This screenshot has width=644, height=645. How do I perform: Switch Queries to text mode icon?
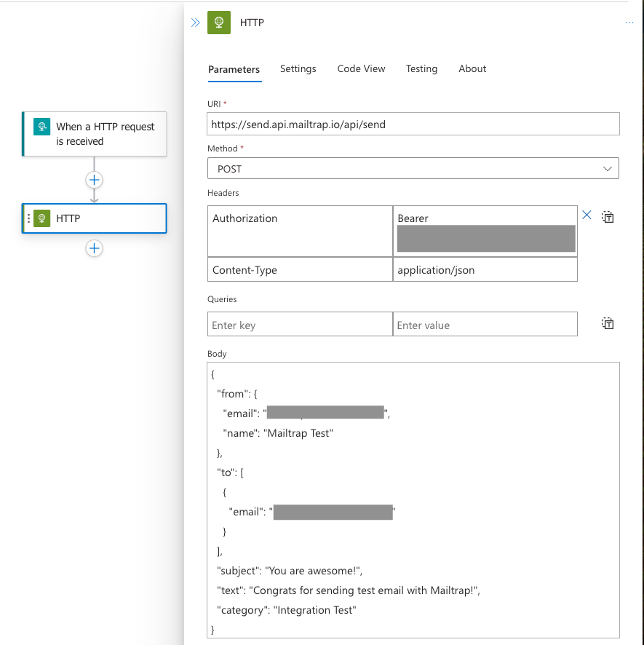coord(608,323)
